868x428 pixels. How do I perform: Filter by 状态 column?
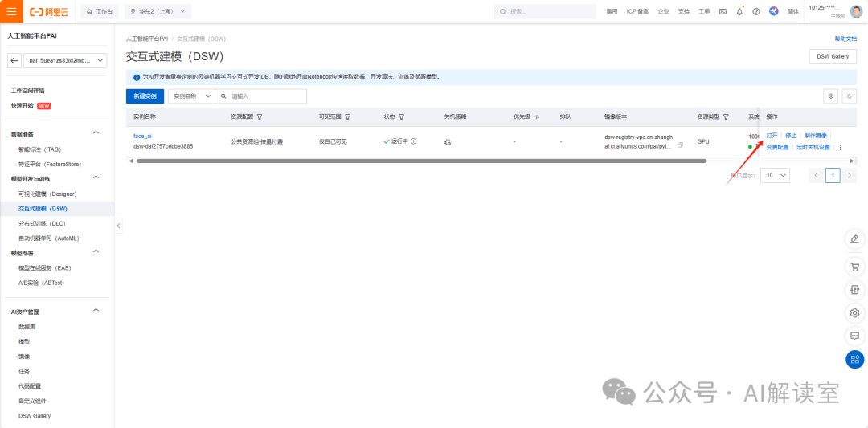coord(401,117)
